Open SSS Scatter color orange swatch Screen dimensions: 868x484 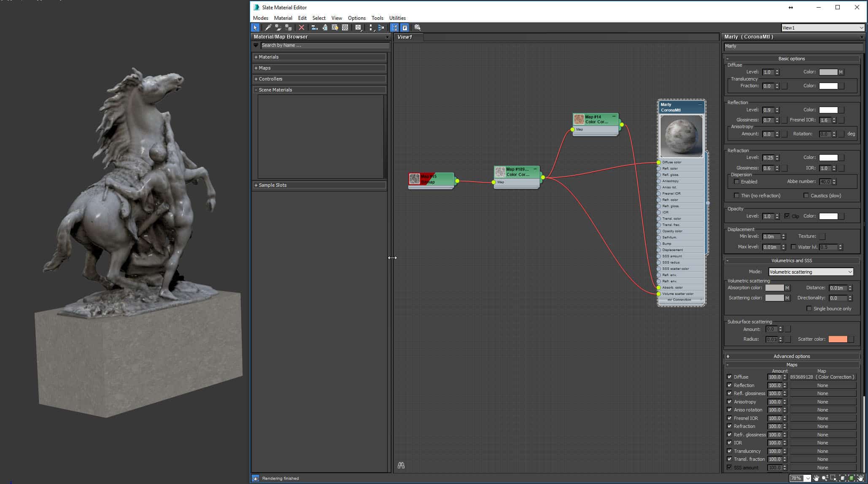838,339
